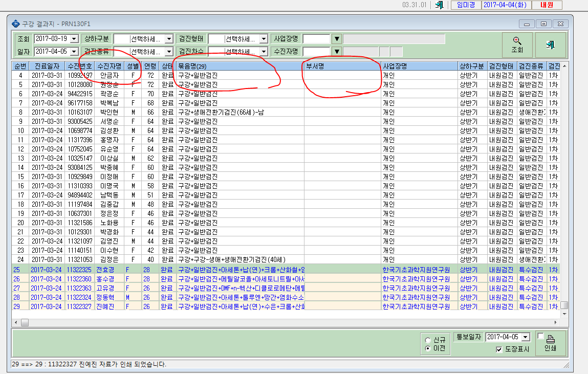Click the 인쇄 printer icon

pyautogui.click(x=550, y=343)
